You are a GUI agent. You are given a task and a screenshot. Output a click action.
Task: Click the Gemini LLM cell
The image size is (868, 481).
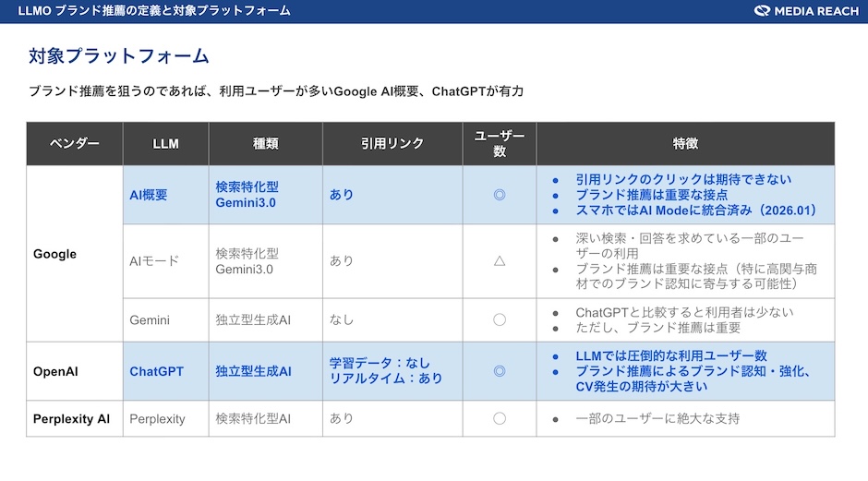pos(165,320)
